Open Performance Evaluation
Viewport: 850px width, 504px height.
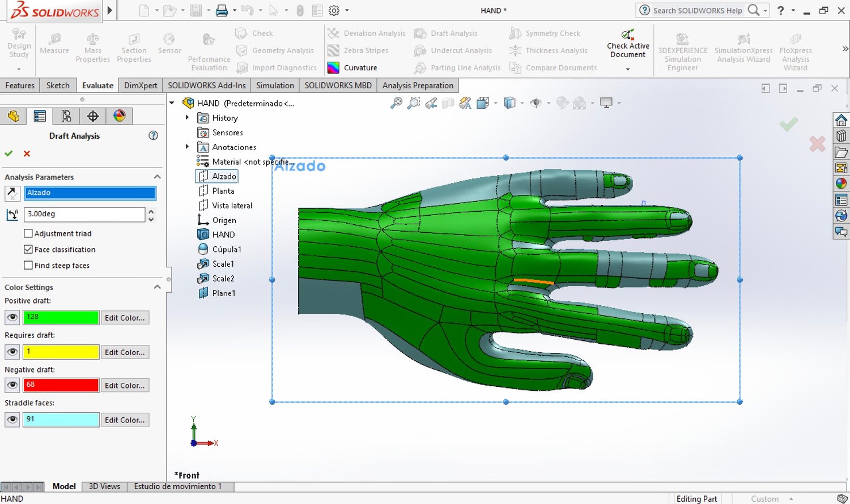pos(209,52)
